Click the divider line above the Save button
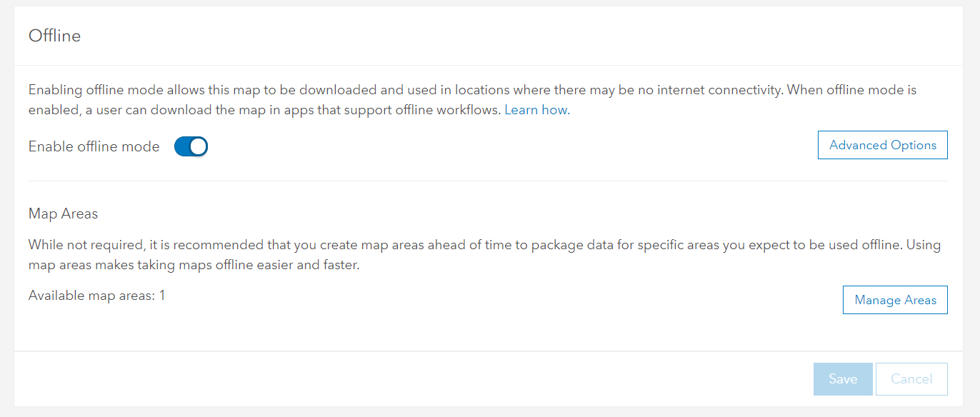The height and width of the screenshot is (417, 980). click(489, 351)
